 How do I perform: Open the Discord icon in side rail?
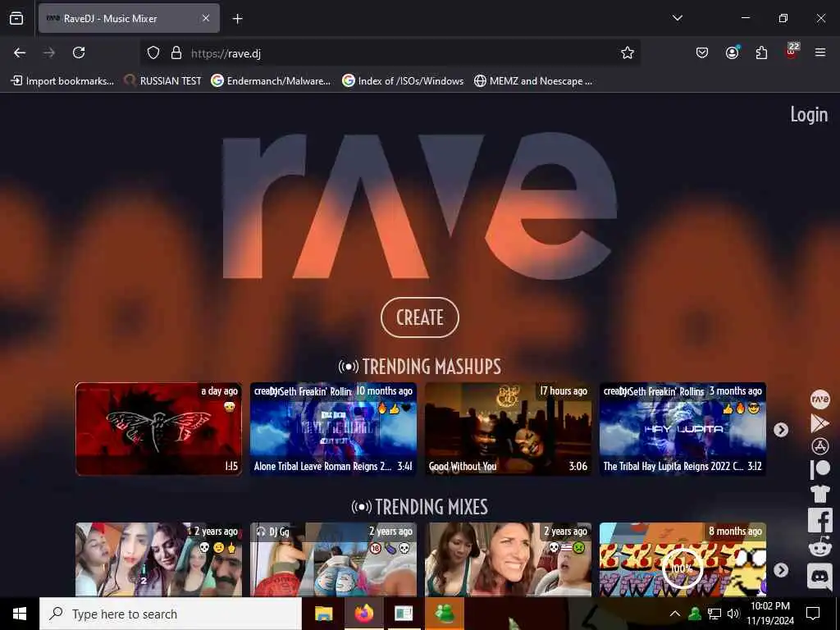819,576
